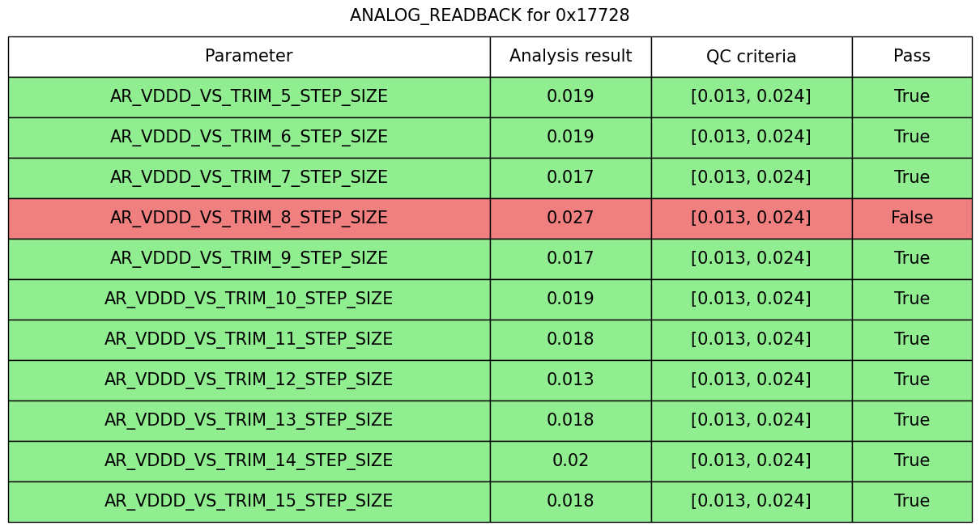Select the AR_VDDD_VS_TRIM_5_STEP_SIZE parameter cell

click(x=249, y=97)
